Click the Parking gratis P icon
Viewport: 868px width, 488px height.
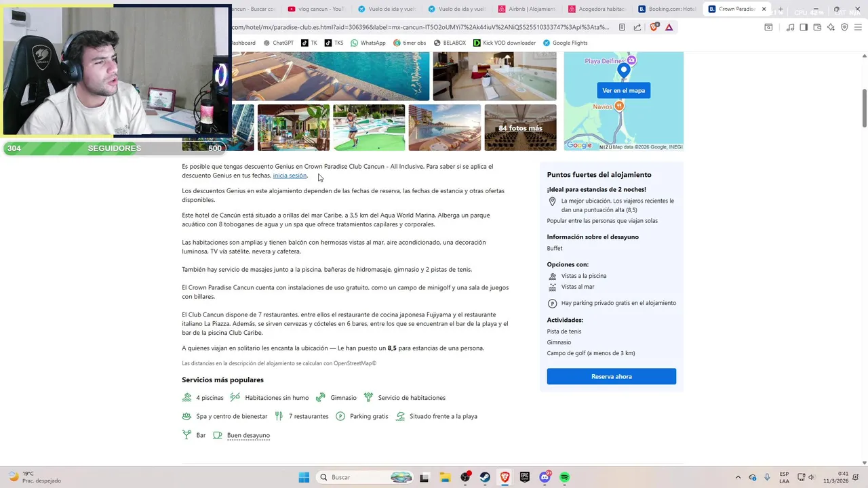340,416
